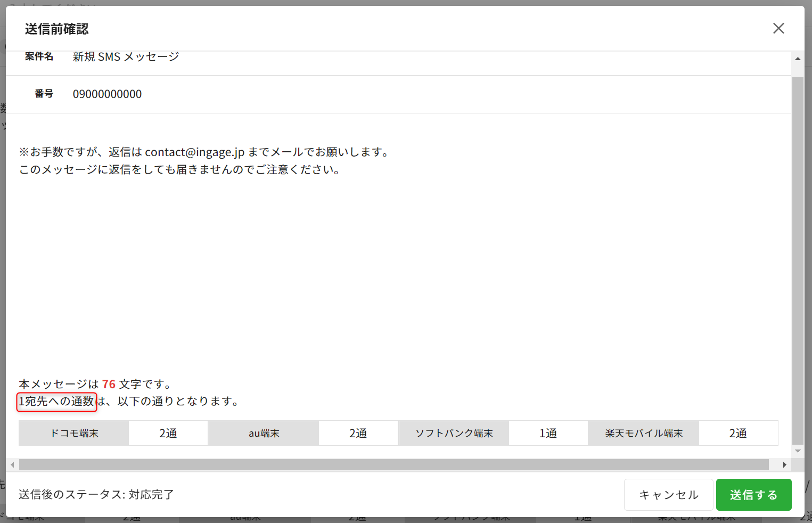The height and width of the screenshot is (523, 812).
Task: Click the vertical scrollbar up arrow
Action: [x=798, y=59]
